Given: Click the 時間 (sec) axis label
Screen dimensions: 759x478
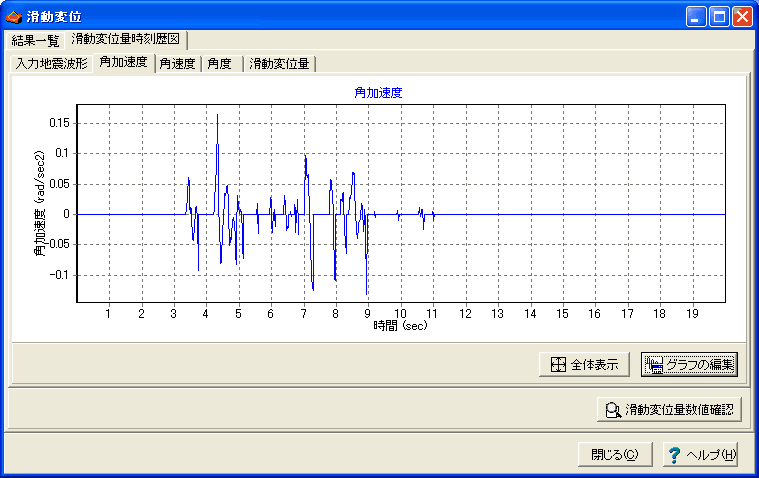Looking at the screenshot, I should [400, 325].
